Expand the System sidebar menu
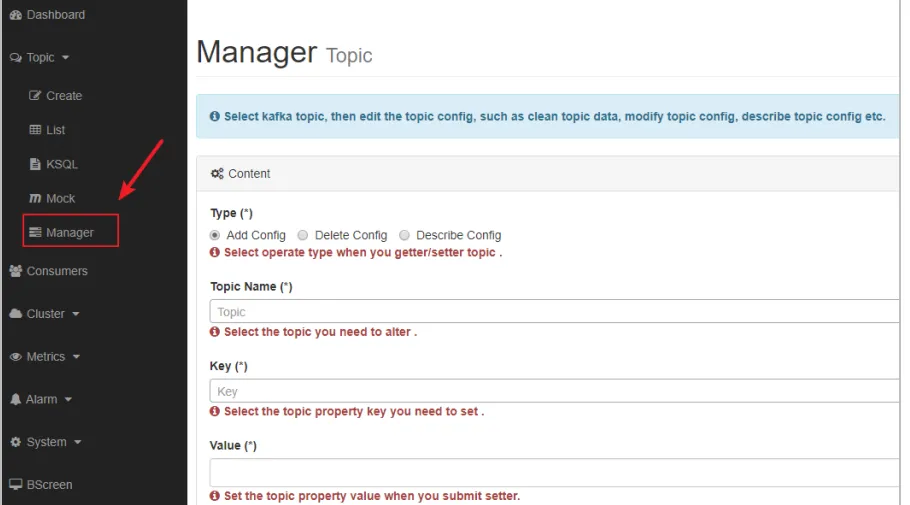Screen dimensions: 910x505 pos(46,442)
